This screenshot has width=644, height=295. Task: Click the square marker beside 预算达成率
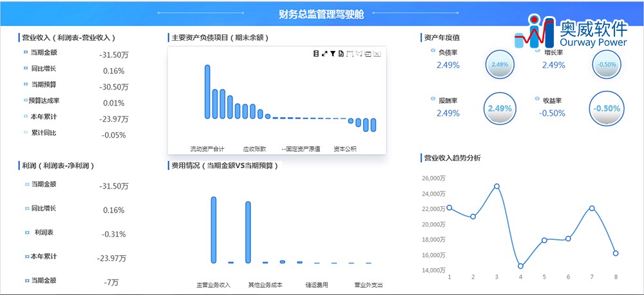pyautogui.click(x=26, y=100)
